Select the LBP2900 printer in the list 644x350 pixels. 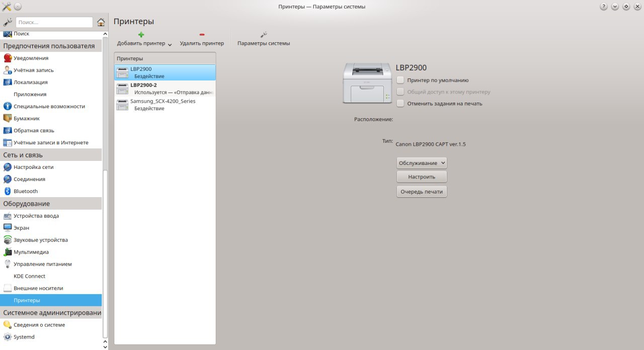pos(165,72)
